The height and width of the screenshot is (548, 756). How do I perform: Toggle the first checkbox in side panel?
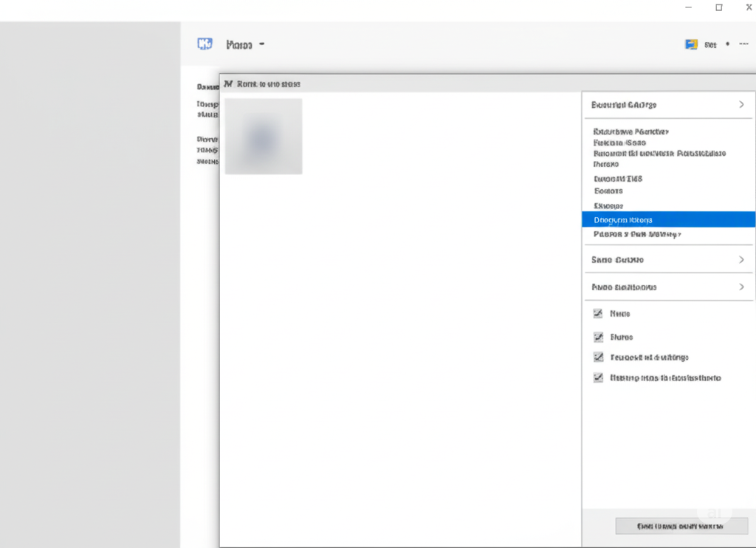(598, 314)
